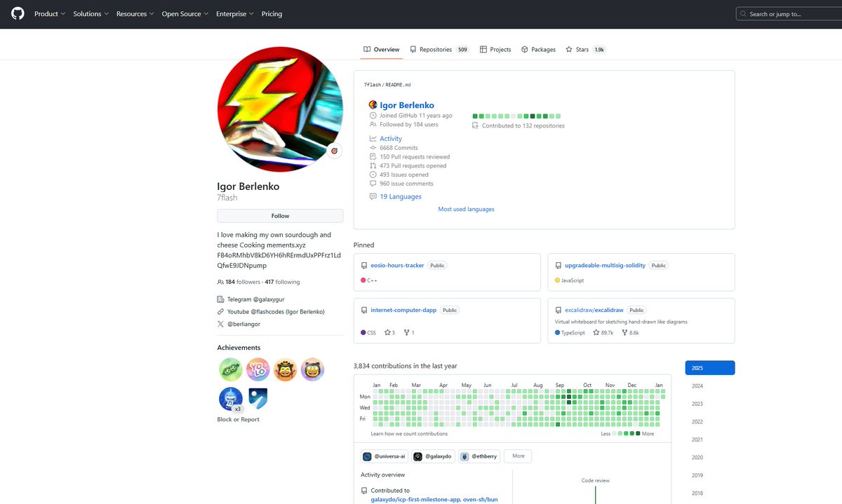This screenshot has width=842, height=504.
Task: Click the lightest gray legend square
Action: [615, 434]
